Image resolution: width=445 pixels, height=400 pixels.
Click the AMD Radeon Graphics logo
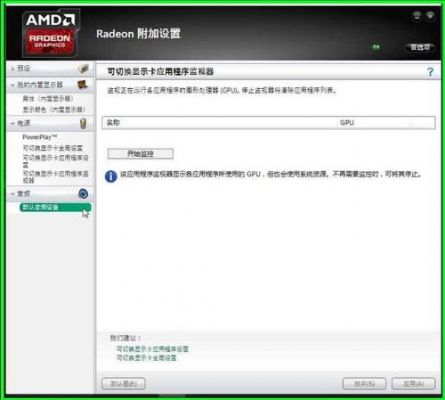pos(51,34)
